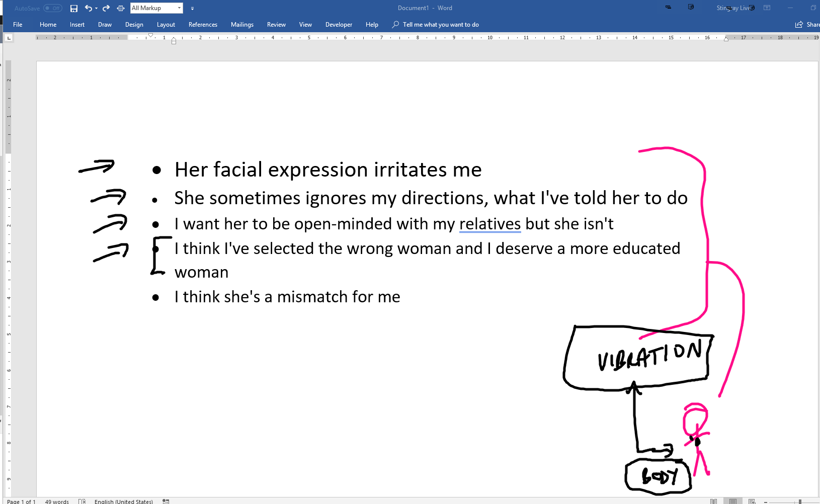
Task: Click the tab selector at ruler corner
Action: point(9,38)
